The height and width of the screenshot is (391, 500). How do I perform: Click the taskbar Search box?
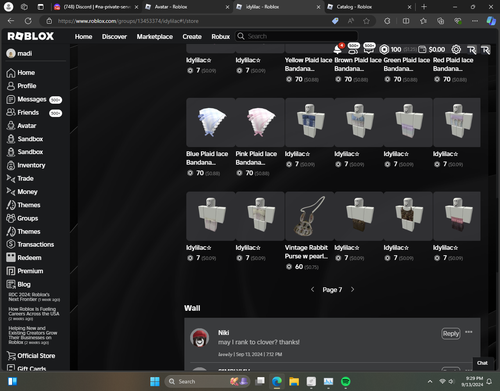click(x=207, y=381)
